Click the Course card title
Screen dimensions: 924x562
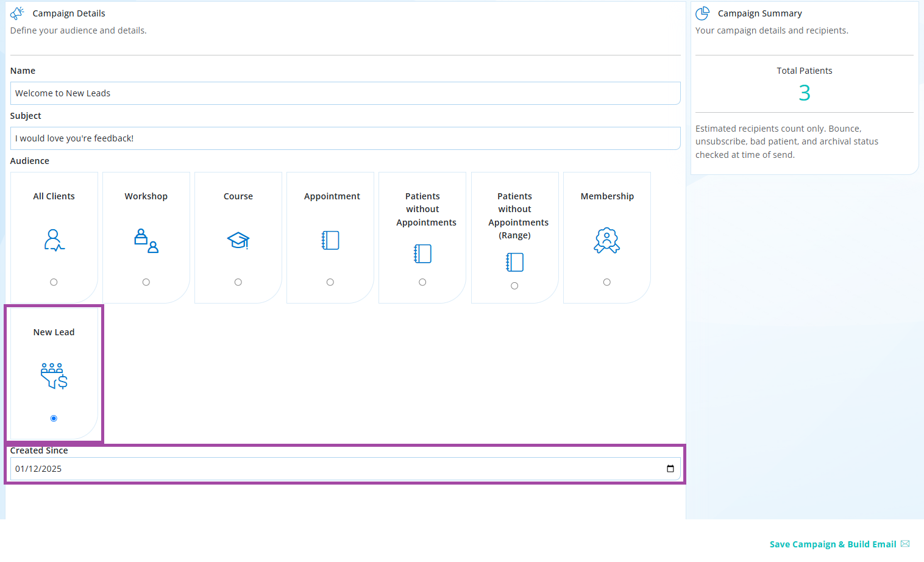(238, 196)
